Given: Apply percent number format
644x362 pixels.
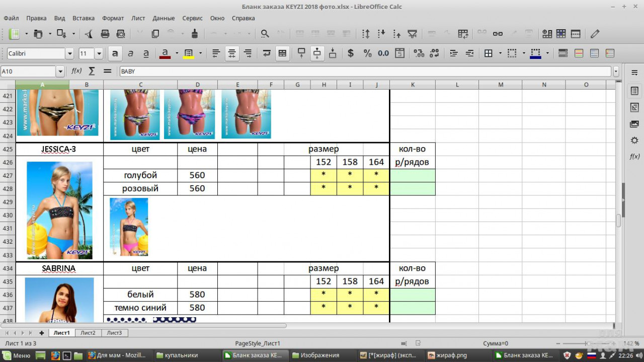Looking at the screenshot, I should (x=367, y=53).
